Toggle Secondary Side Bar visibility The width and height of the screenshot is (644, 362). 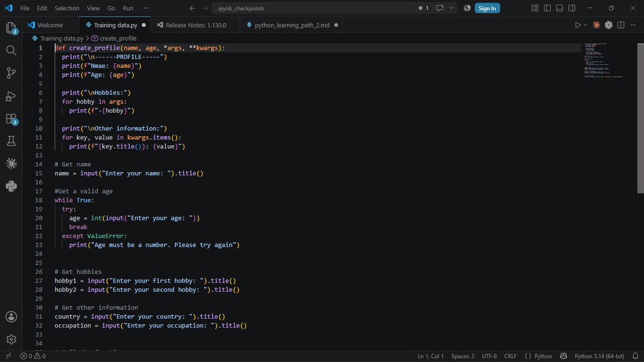click(572, 8)
